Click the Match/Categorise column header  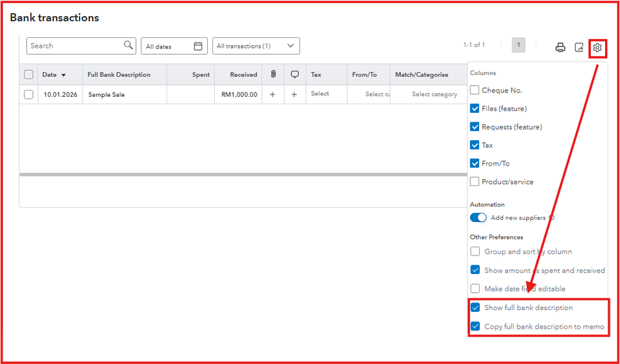(421, 74)
